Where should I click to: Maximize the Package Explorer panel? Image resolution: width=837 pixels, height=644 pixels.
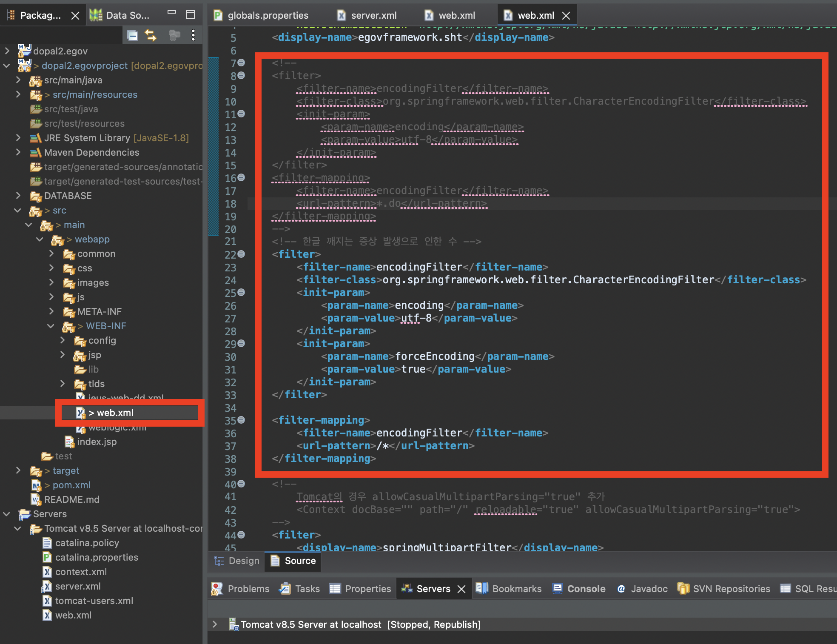[x=191, y=15]
